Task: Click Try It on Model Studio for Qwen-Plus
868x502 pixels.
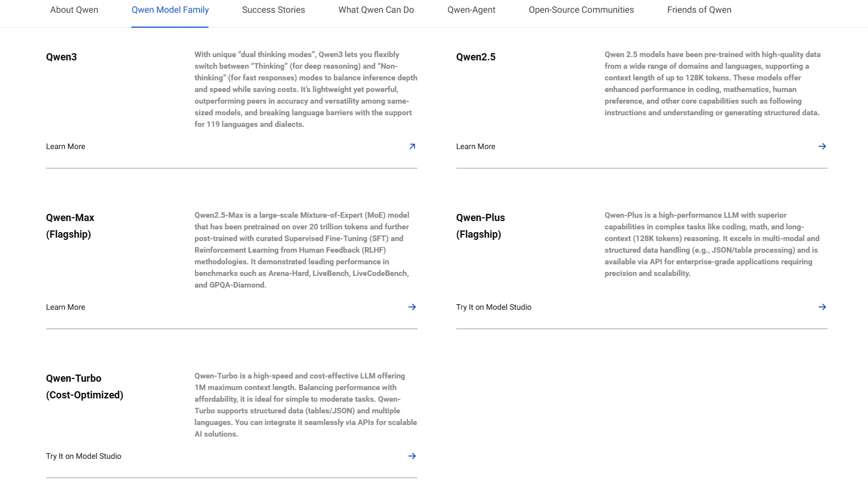Action: pos(493,307)
